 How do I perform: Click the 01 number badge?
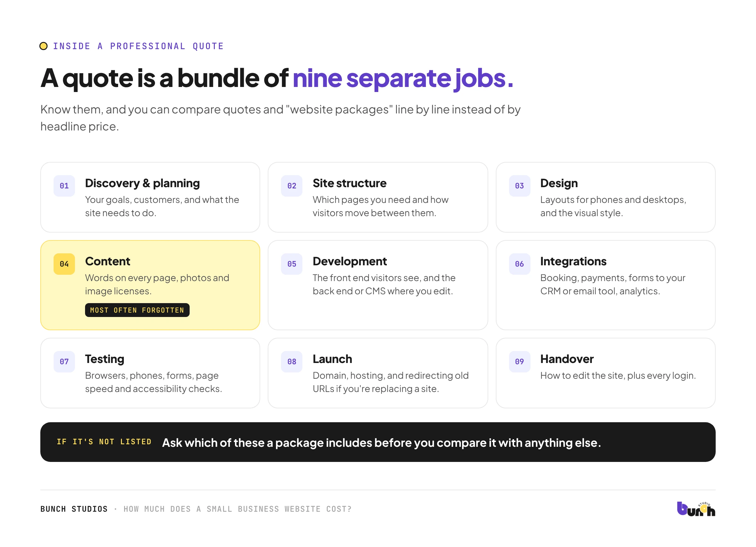click(64, 186)
